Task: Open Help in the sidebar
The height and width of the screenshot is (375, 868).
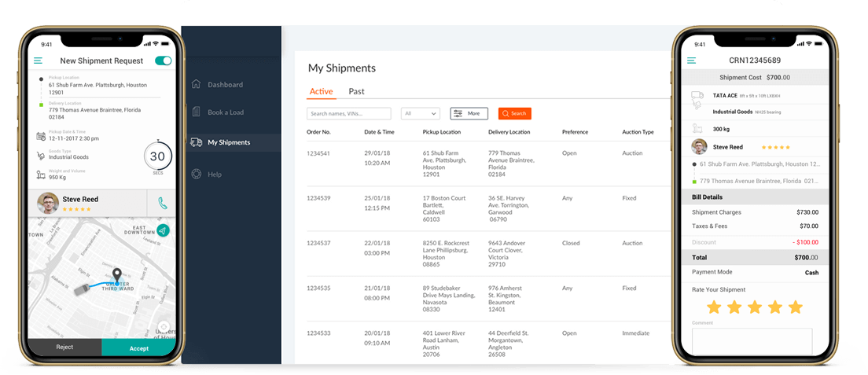Action: click(x=215, y=175)
